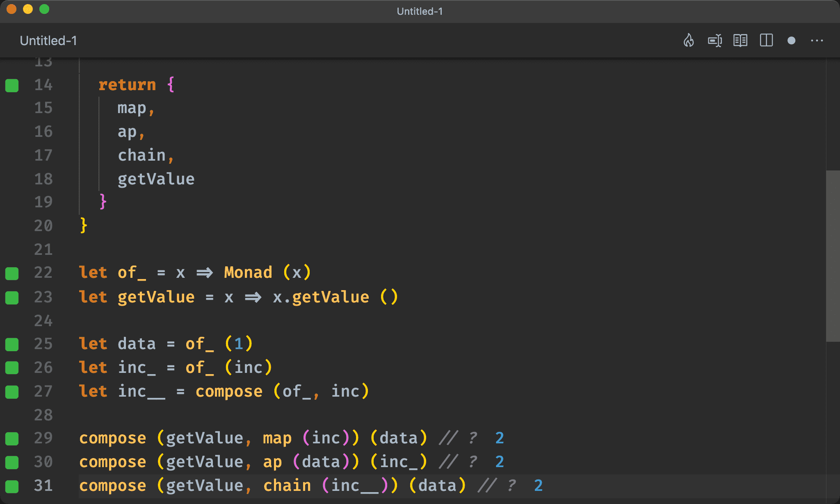This screenshot has height=504, width=840.
Task: Click the green coverage marker on line 31
Action: 12,486
